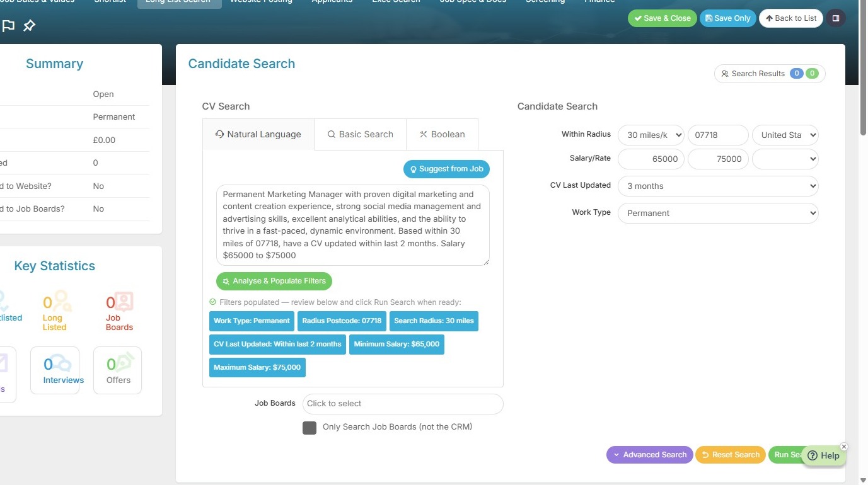Open the Offers statistic tile
This screenshot has width=868, height=485.
[118, 370]
